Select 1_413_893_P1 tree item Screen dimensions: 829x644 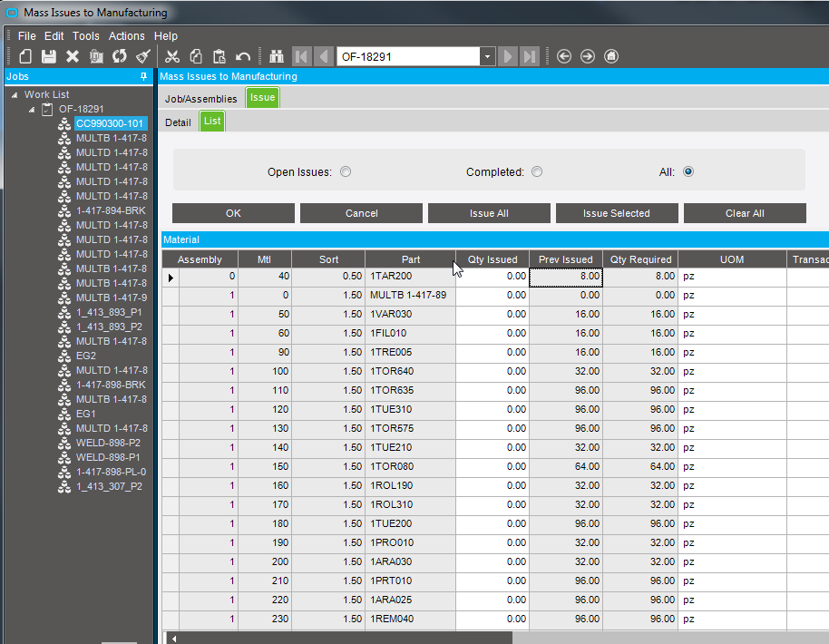109,313
